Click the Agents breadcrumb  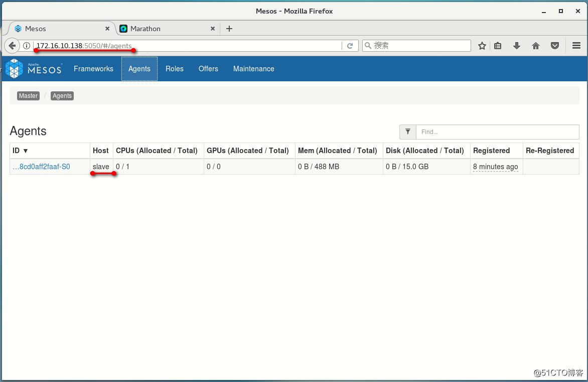pyautogui.click(x=62, y=96)
